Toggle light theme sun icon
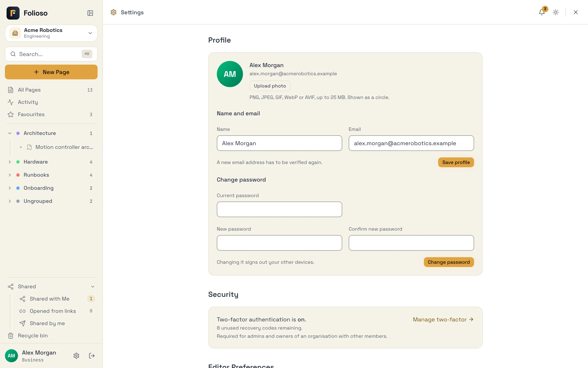 tap(556, 12)
